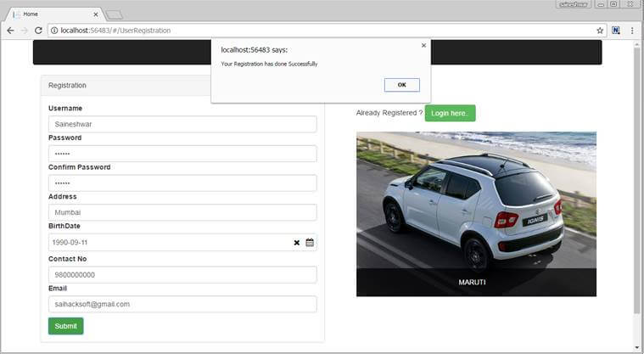
Task: Close the Home tab
Action: (x=96, y=14)
